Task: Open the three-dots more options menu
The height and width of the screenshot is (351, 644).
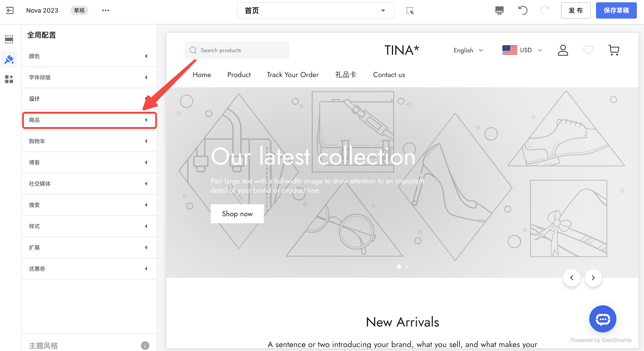Action: (105, 10)
